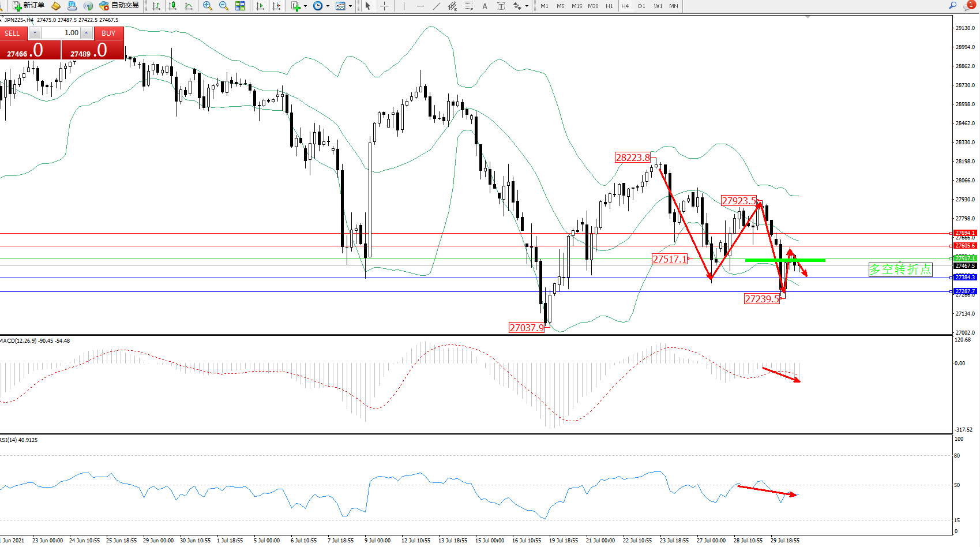Expand the periodicity clock dropdown arrow
Screen dimensions: 980x547
pyautogui.click(x=328, y=6)
